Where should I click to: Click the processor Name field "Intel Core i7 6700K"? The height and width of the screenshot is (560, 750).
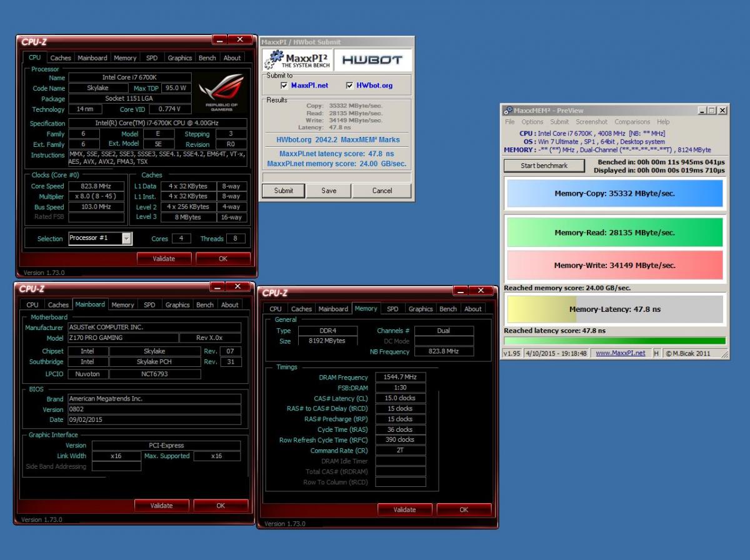(x=130, y=77)
